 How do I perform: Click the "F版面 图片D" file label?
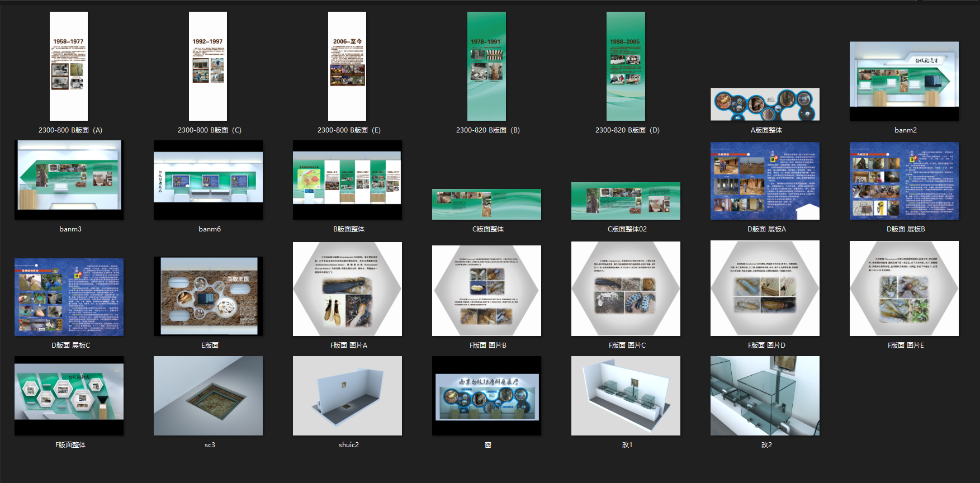click(766, 345)
